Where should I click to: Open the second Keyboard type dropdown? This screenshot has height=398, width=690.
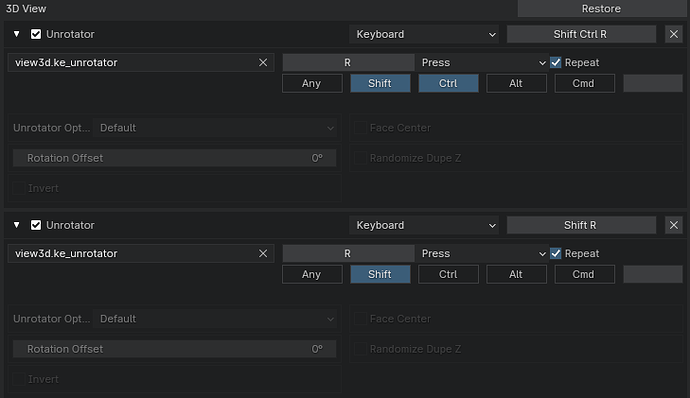pyautogui.click(x=424, y=225)
